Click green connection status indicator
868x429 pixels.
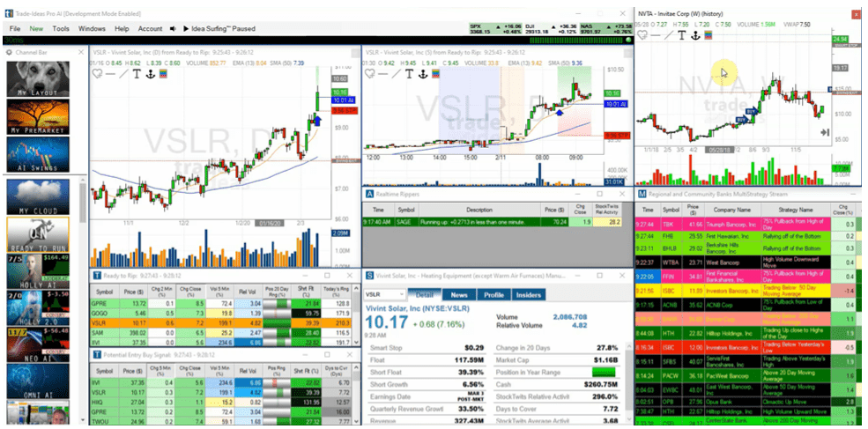(x=629, y=40)
